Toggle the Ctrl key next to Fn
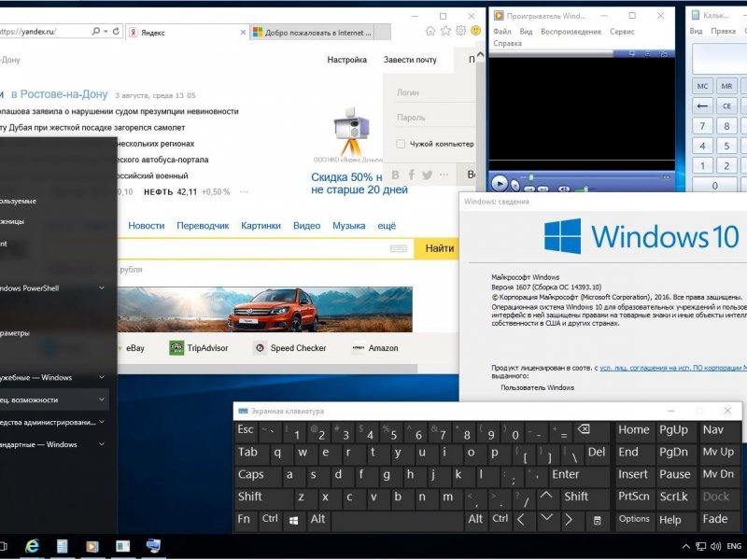 pos(270,521)
